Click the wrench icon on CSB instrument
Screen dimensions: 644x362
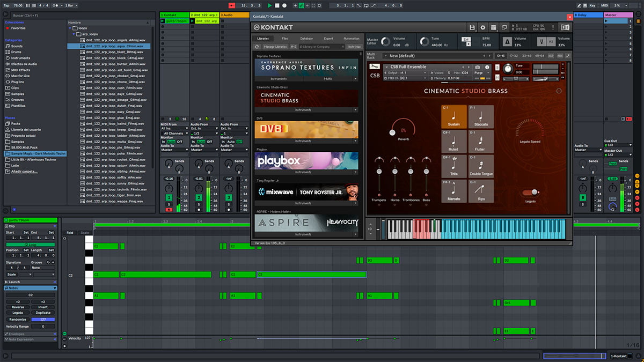(374, 67)
